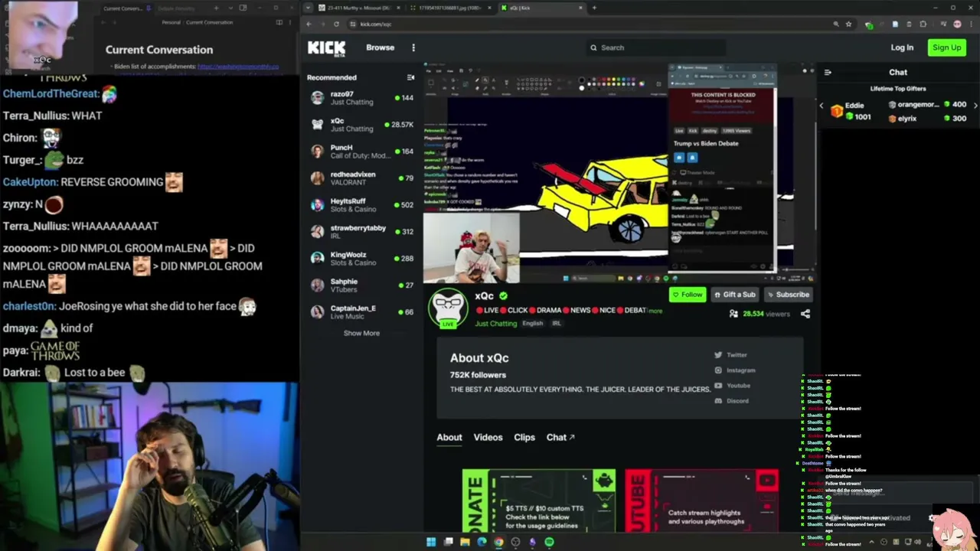Viewport: 980px width, 551px height.
Task: Open xQc's Discord link
Action: 731,401
